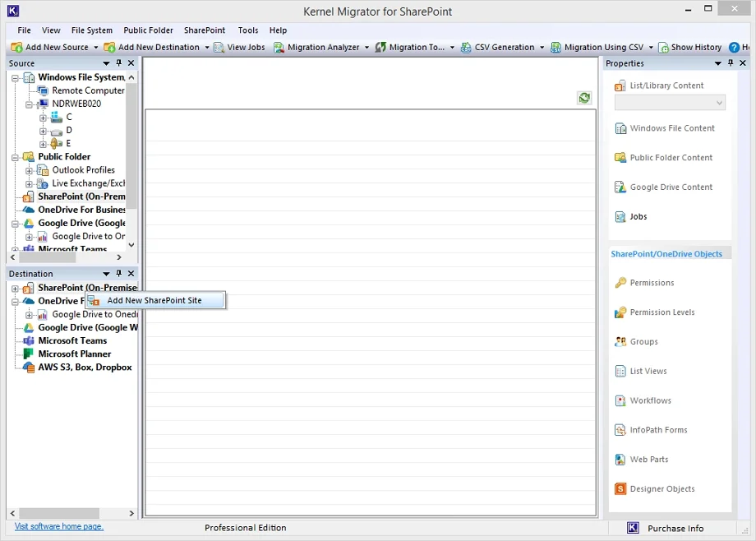Select AWS S3, Box, Dropbox destination

point(85,368)
